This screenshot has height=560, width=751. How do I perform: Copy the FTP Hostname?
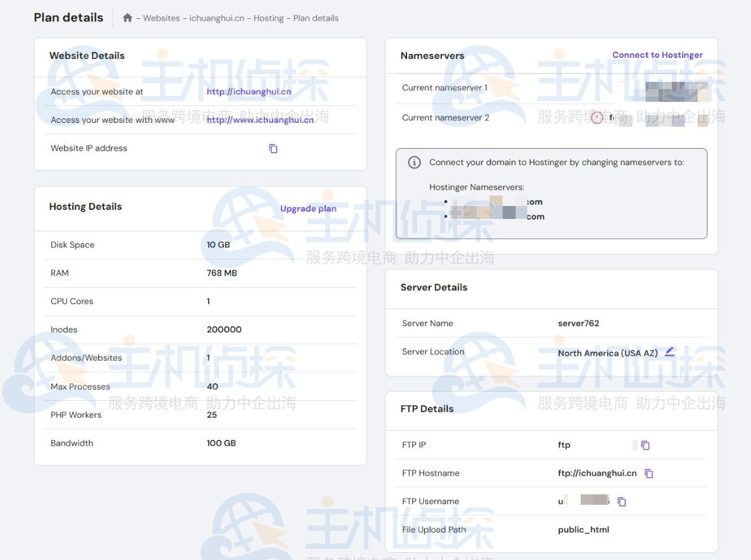click(x=648, y=474)
